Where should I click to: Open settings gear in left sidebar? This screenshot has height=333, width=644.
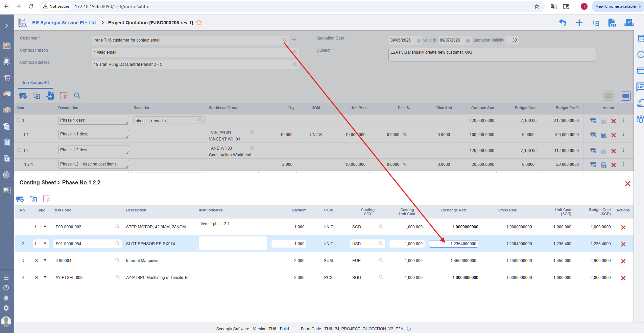pyautogui.click(x=6, y=308)
